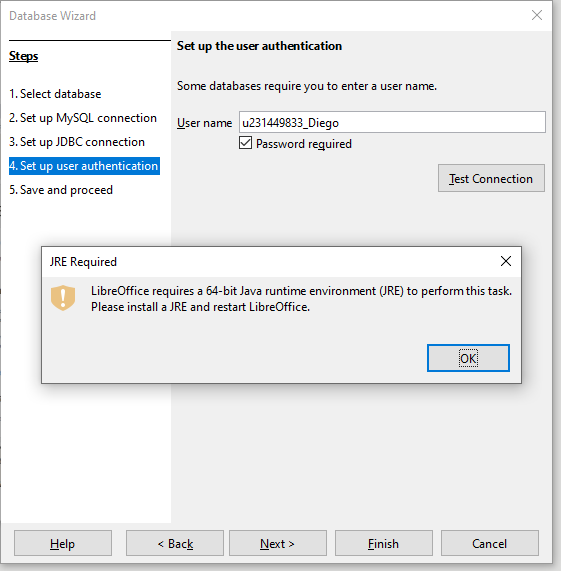
Task: Uncheck the Password required checkbox
Action: (245, 143)
